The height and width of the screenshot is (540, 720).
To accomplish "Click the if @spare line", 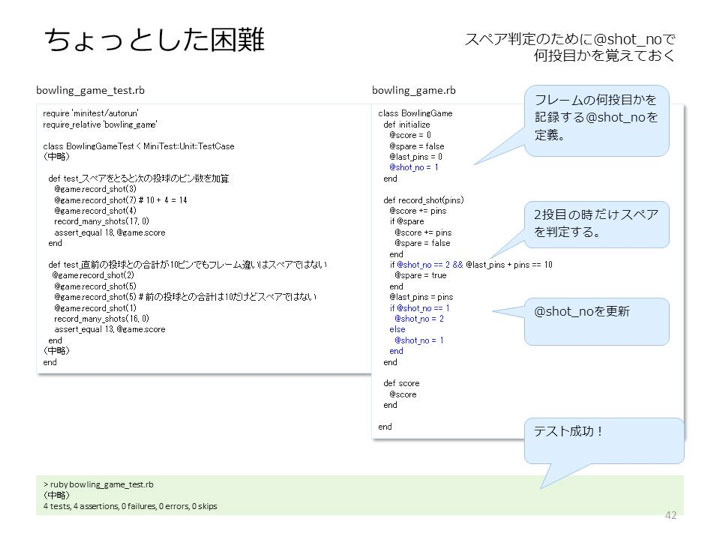I will click(x=407, y=221).
